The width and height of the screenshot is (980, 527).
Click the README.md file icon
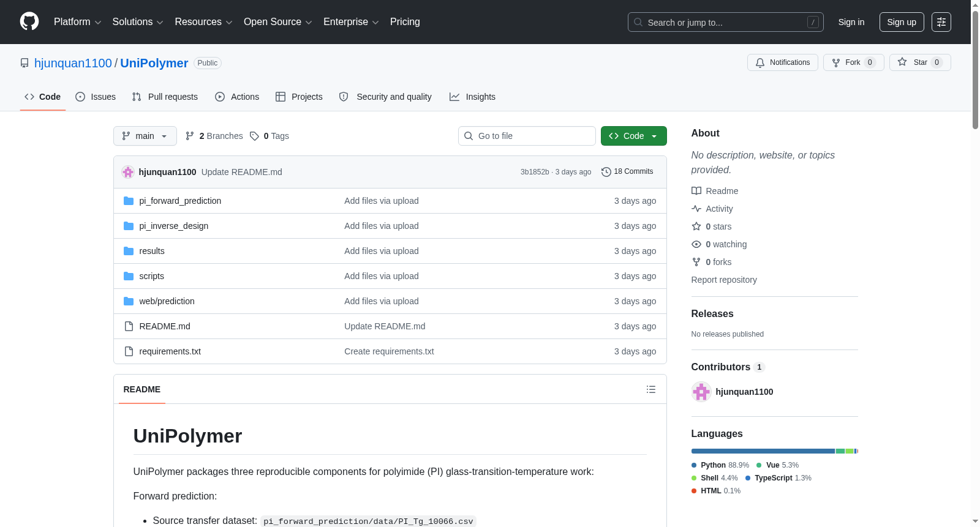click(x=129, y=326)
